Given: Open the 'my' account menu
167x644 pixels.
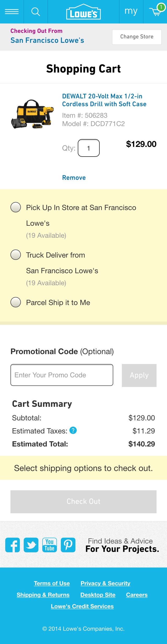Looking at the screenshot, I should [x=131, y=11].
